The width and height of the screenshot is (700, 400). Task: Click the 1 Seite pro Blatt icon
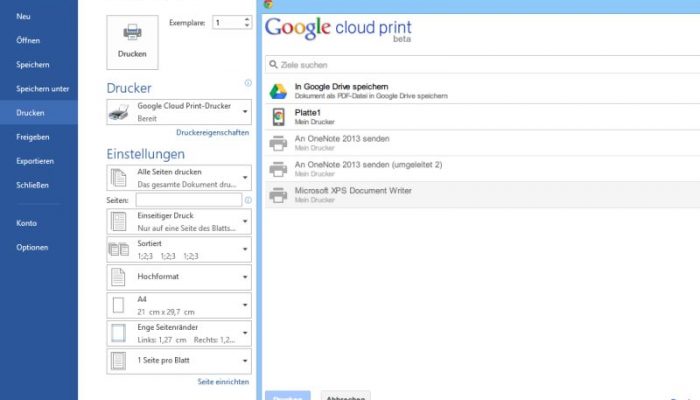click(x=118, y=361)
